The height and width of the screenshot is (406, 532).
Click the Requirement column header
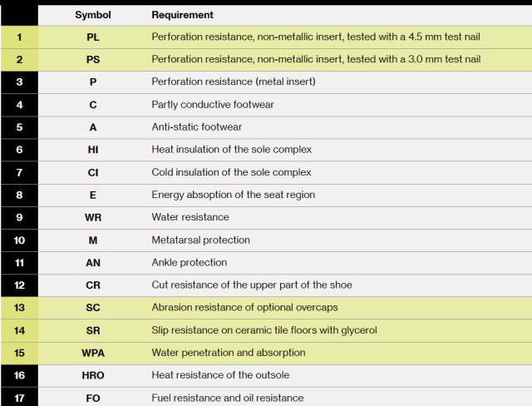[183, 15]
